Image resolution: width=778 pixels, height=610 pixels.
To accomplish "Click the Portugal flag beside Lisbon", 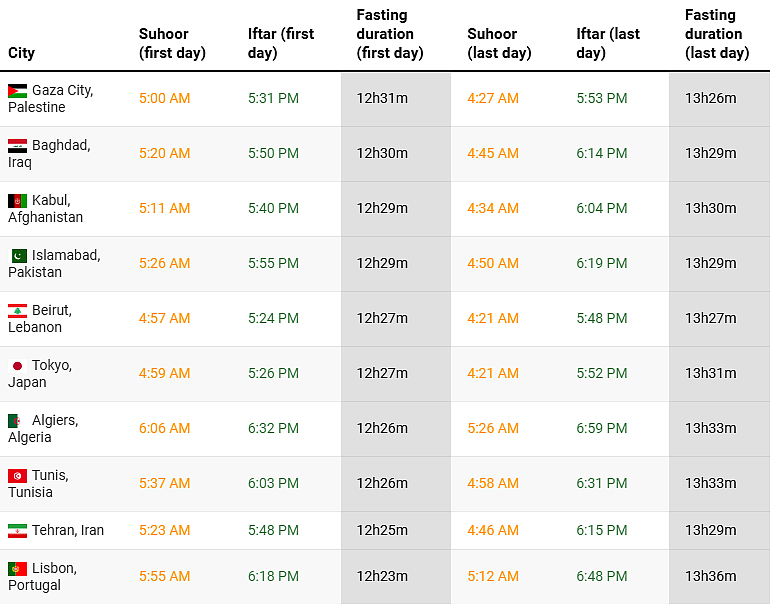I will pos(17,569).
